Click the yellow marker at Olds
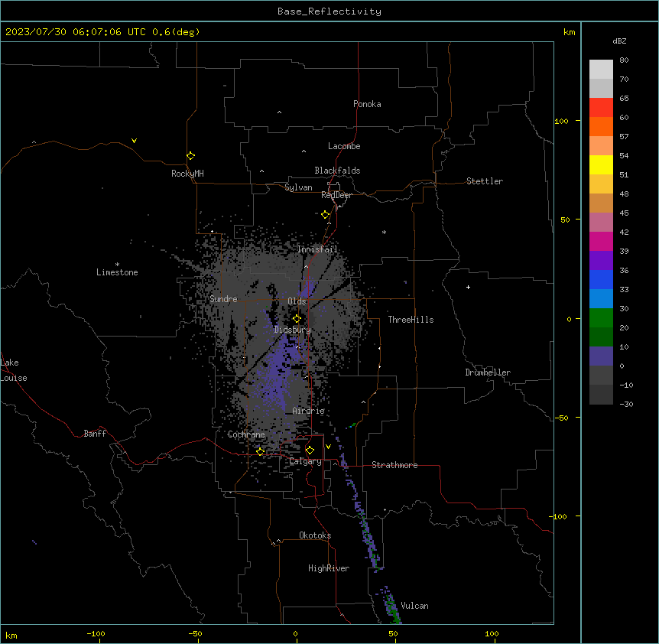 [x=297, y=319]
